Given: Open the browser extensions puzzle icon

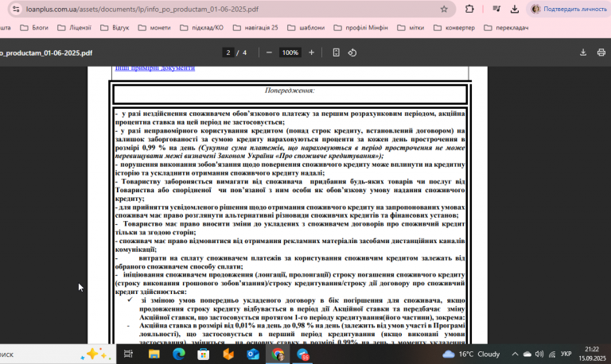Looking at the screenshot, I should tap(469, 9).
